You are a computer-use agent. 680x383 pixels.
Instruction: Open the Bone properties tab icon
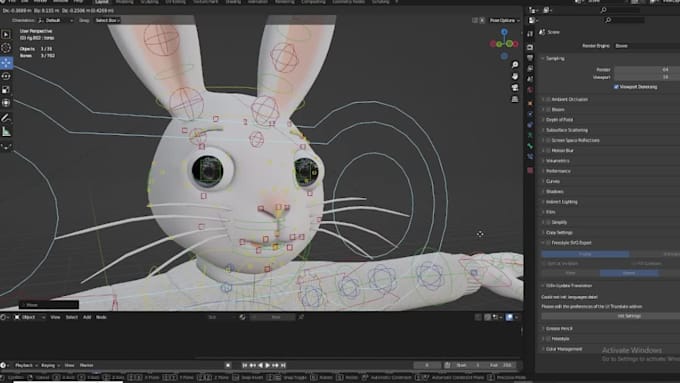(530, 146)
